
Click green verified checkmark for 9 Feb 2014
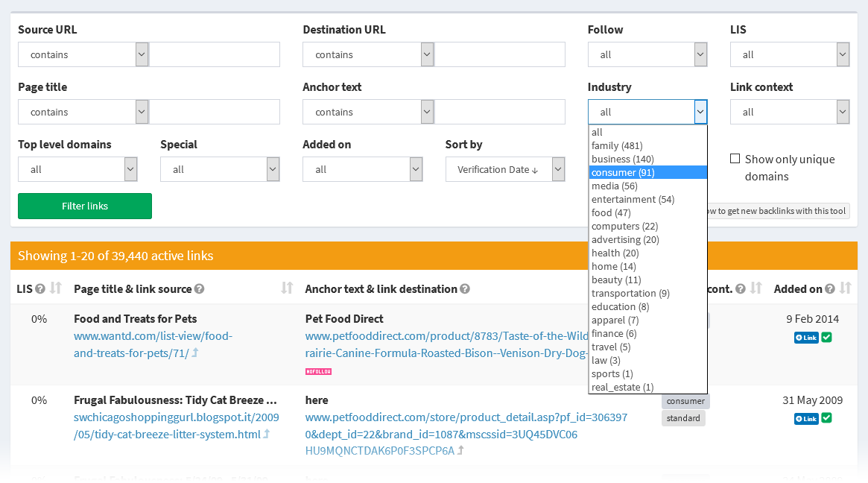(x=826, y=338)
